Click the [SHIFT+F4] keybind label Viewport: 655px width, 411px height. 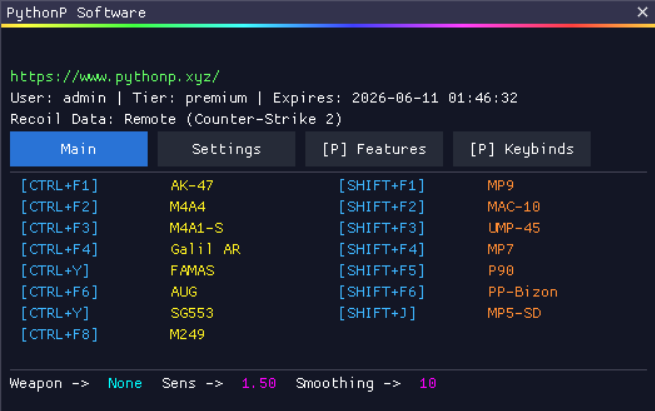tap(382, 250)
